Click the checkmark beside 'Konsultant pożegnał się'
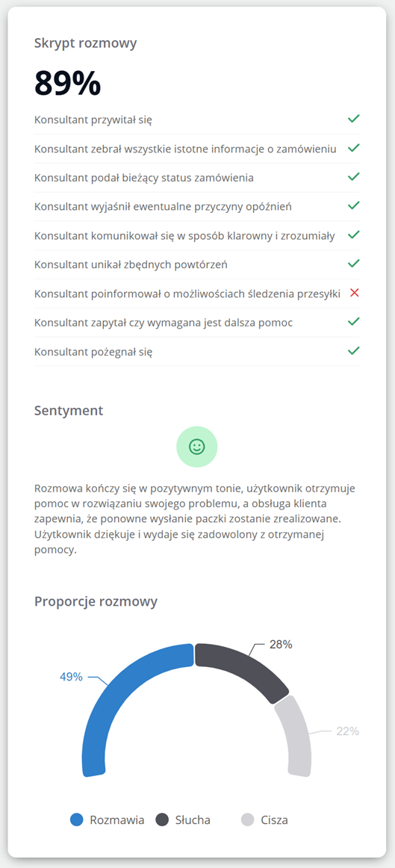 (x=353, y=350)
